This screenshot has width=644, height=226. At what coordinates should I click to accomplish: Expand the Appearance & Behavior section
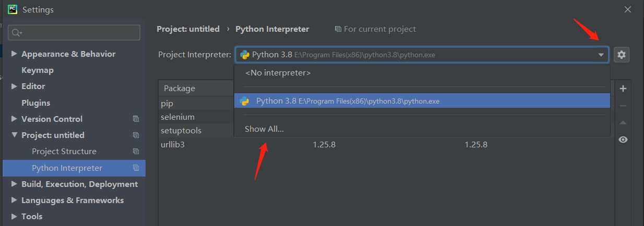[14, 54]
